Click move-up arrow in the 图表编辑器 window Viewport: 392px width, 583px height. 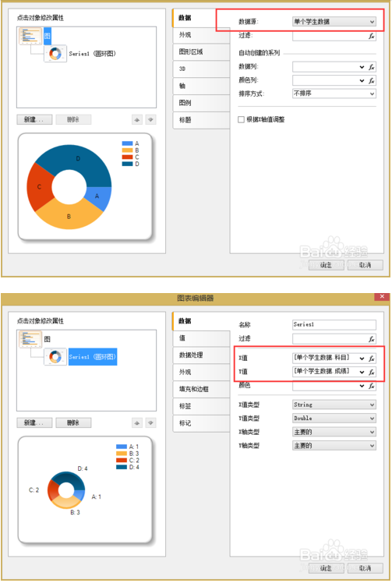point(137,422)
